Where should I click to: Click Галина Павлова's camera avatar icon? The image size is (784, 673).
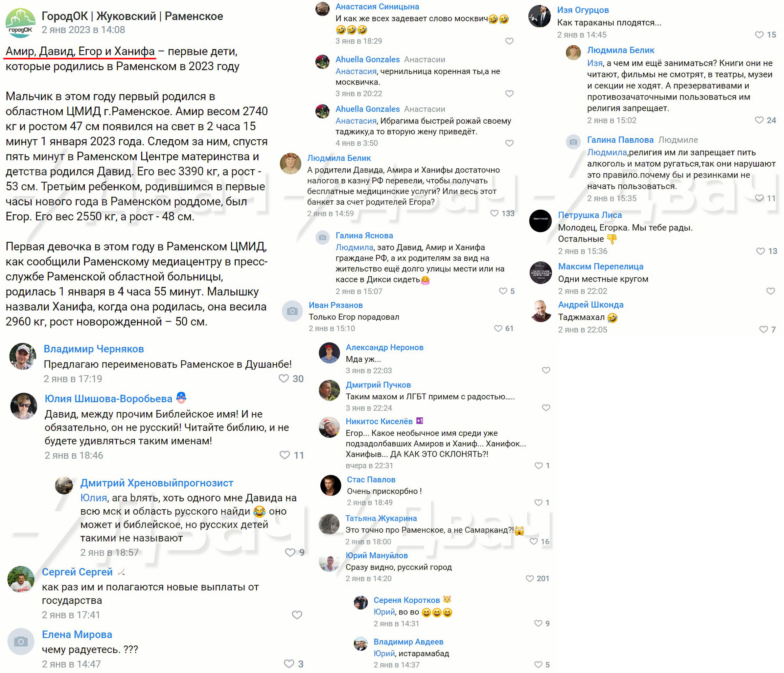573,142
